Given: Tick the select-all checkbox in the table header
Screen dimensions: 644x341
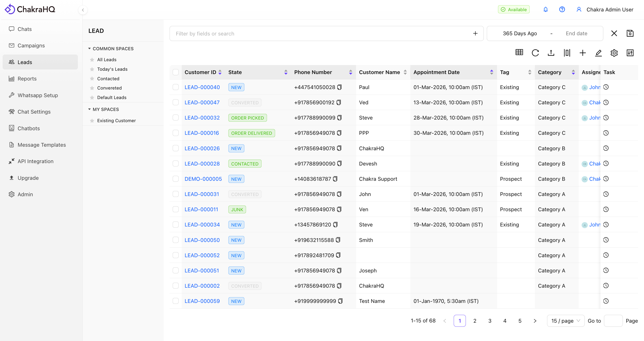Looking at the screenshot, I should 176,72.
